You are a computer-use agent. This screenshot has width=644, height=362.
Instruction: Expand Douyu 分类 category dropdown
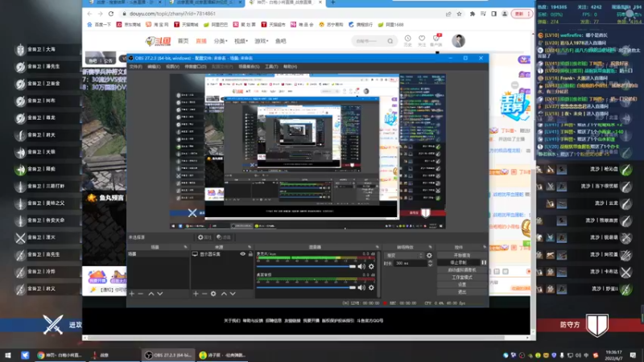click(221, 41)
